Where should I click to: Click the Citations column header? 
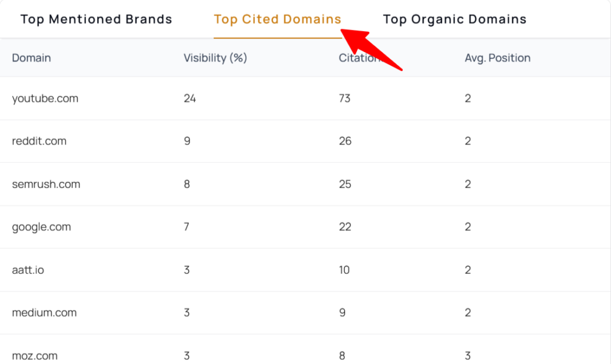click(359, 58)
